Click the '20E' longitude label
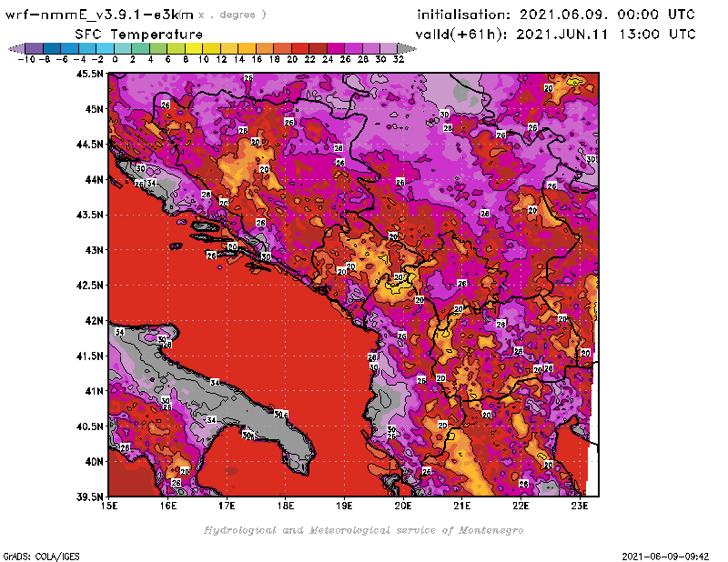 pyautogui.click(x=403, y=506)
